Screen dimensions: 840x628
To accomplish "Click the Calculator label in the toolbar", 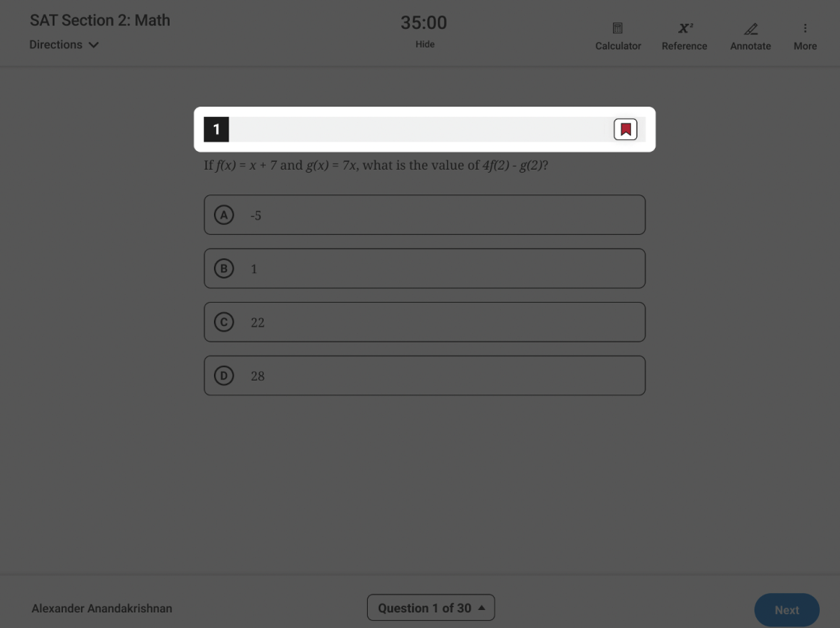I will pyautogui.click(x=618, y=46).
